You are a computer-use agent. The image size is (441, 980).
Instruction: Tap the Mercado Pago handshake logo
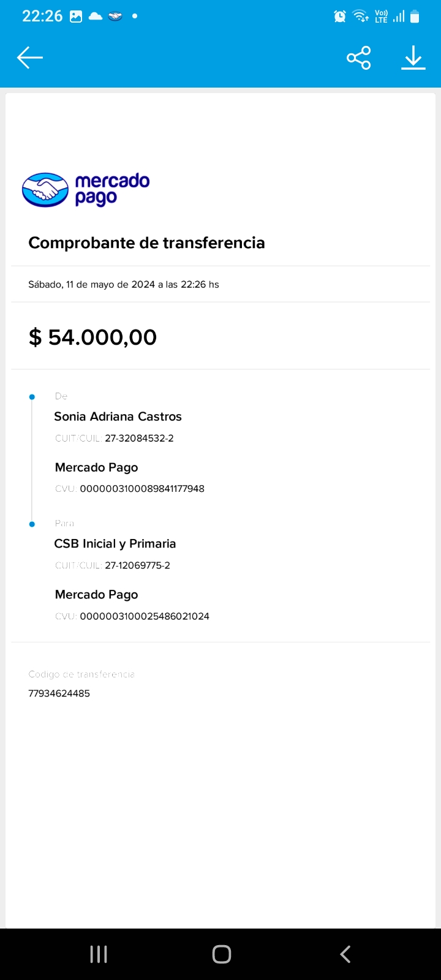(45, 190)
